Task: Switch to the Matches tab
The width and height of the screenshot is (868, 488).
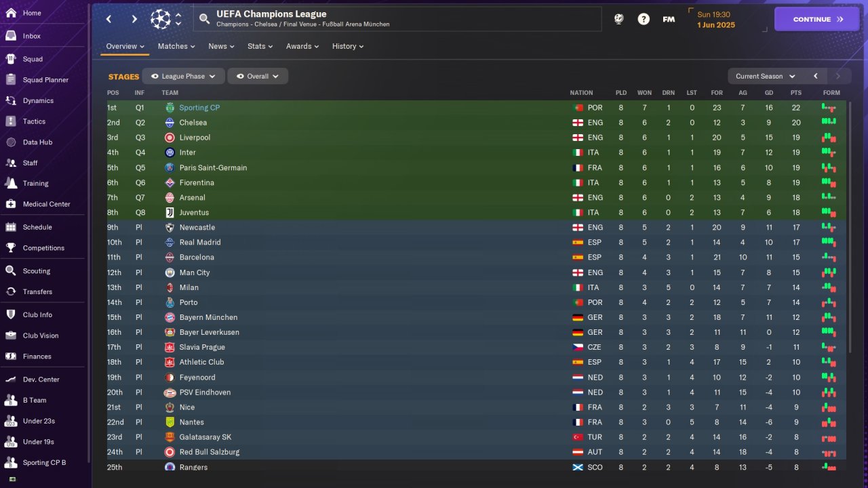Action: click(x=176, y=46)
